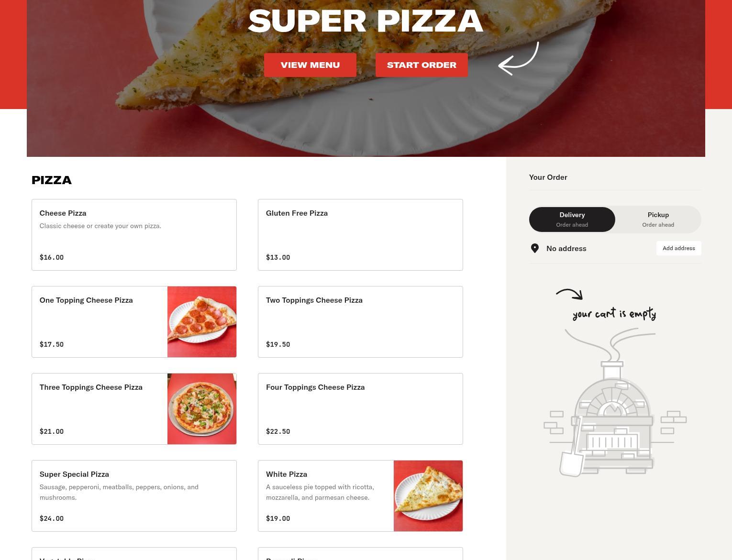Select the Delivery order option
The image size is (732, 560).
pos(572,220)
